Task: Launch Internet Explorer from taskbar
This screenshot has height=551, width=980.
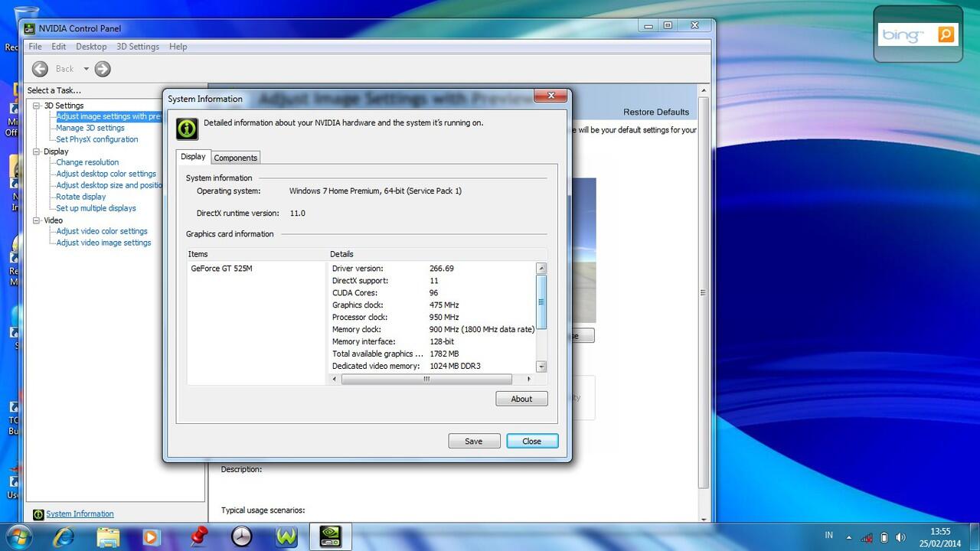Action: point(64,536)
